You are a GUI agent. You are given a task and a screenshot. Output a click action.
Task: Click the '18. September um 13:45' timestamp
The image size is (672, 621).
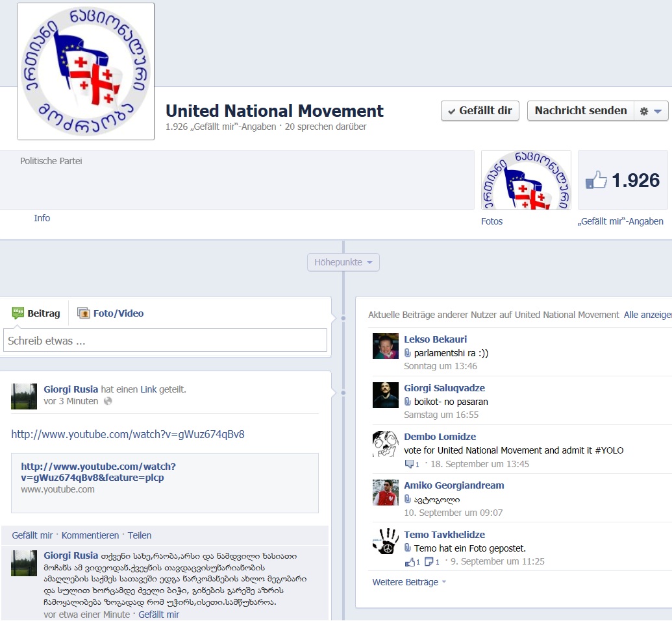tap(480, 464)
